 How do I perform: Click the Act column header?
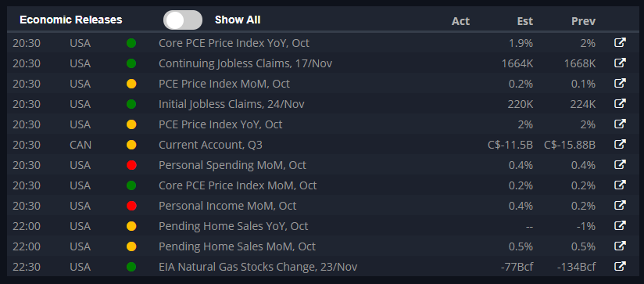tap(460, 21)
